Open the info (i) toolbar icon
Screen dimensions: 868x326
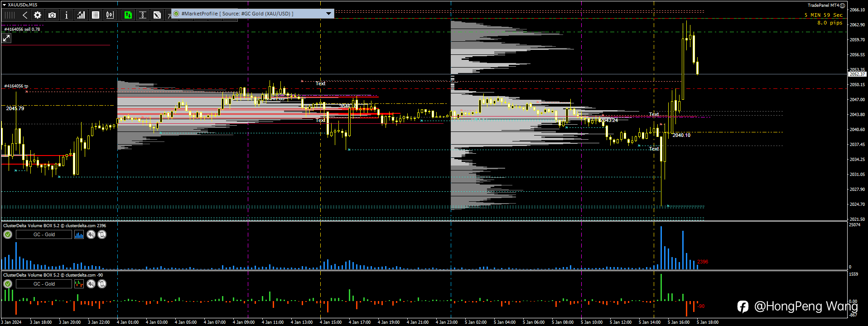point(67,15)
